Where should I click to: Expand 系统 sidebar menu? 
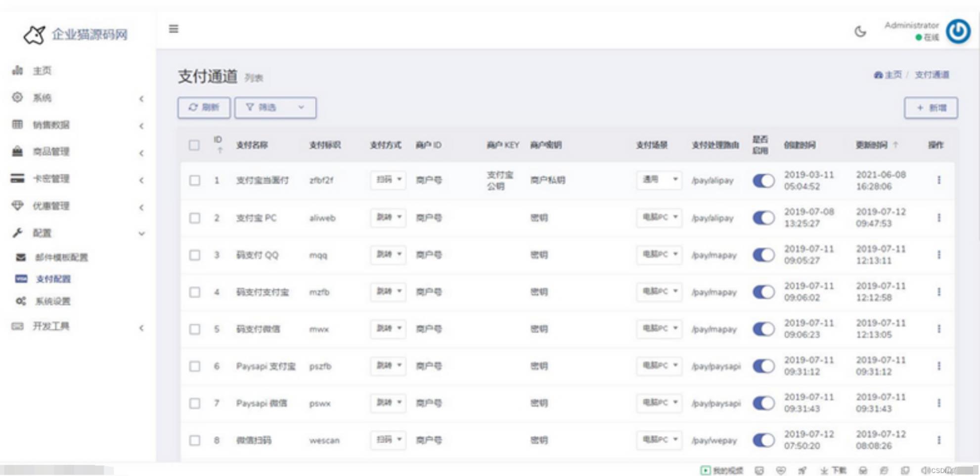tap(79, 98)
